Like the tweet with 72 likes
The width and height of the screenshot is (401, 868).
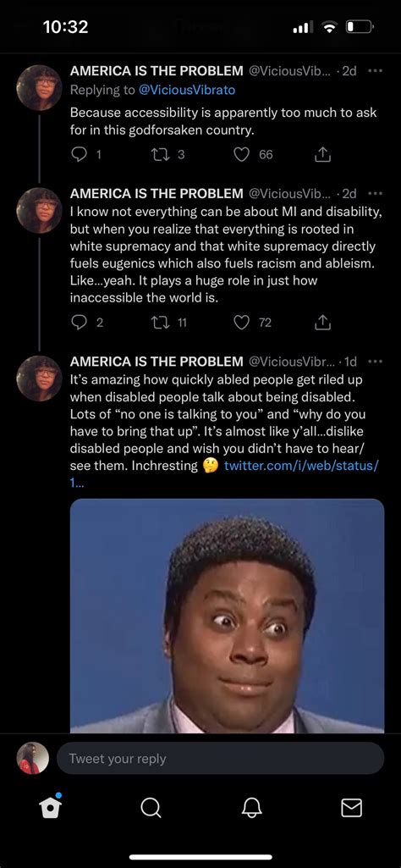[x=241, y=323]
